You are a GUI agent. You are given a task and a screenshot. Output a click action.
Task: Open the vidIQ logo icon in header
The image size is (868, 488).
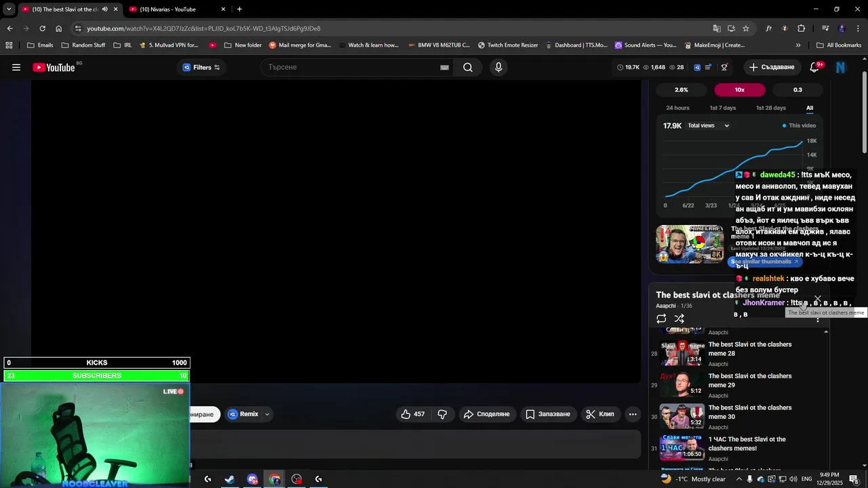[696, 67]
